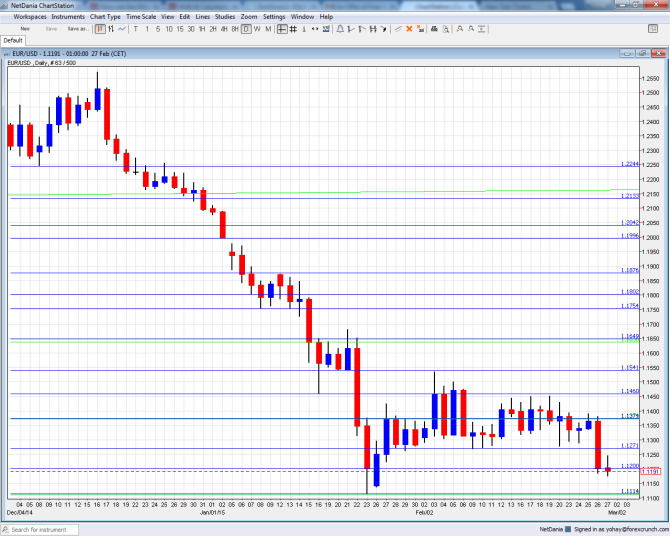
Task: Switch to 1-minute time scale
Action: click(x=147, y=29)
